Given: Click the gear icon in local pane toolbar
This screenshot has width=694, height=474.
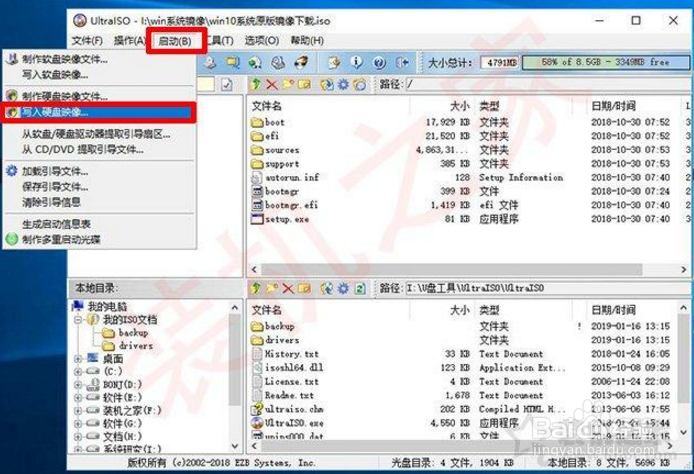Looking at the screenshot, I should [343, 289].
